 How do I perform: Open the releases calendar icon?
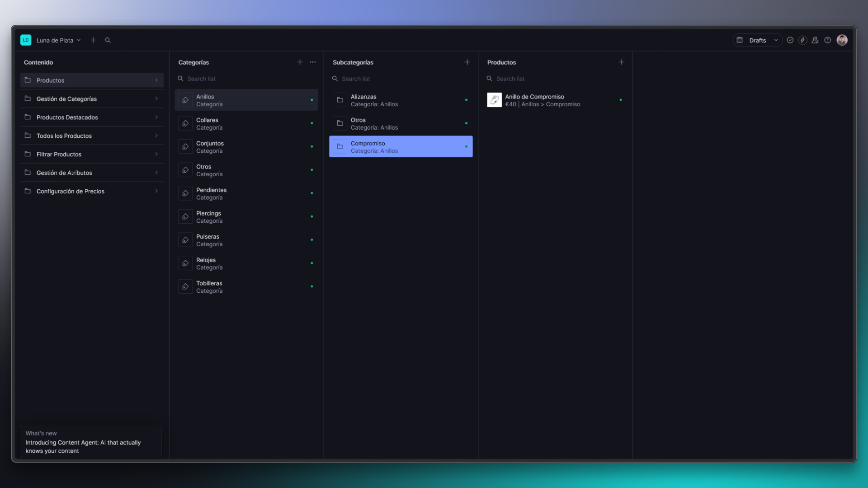coord(739,40)
